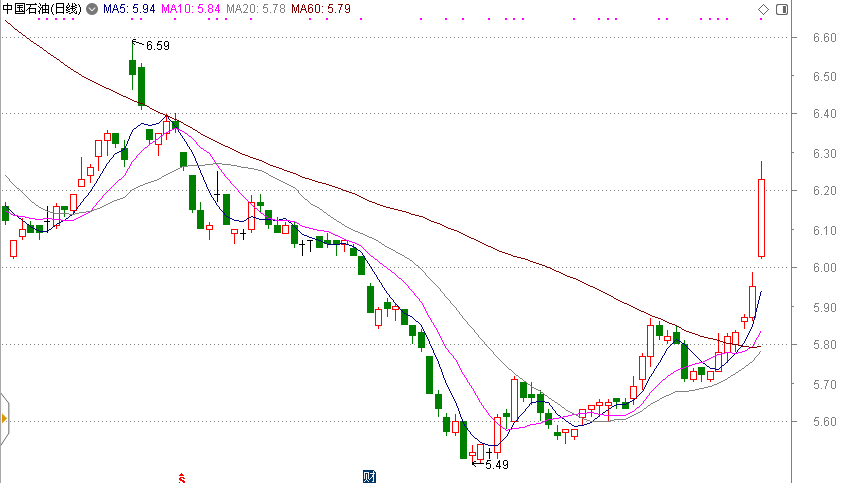
Task: Open dropdown arrow next to 中国石油(日线)
Action: [x=92, y=9]
